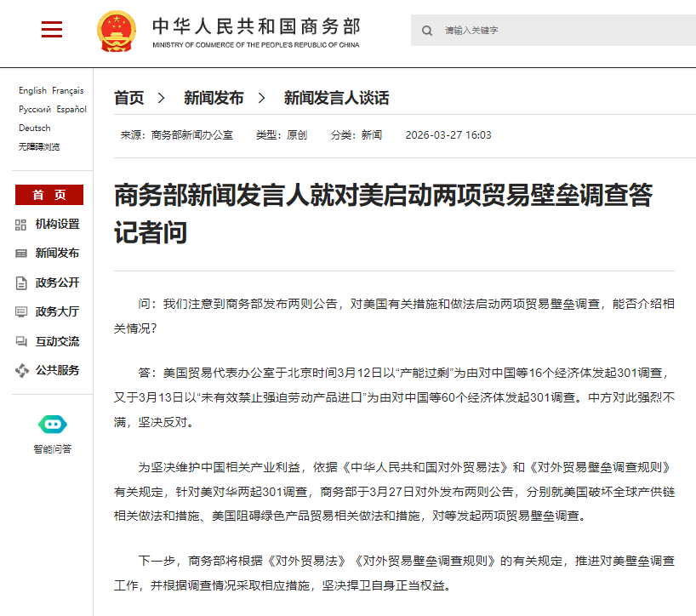Choose the Español language link
The image size is (696, 616).
(71, 110)
